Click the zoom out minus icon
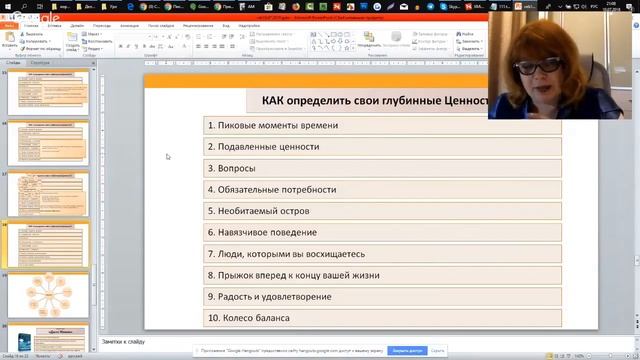The height and width of the screenshot is (360, 640). pyautogui.click(x=589, y=356)
